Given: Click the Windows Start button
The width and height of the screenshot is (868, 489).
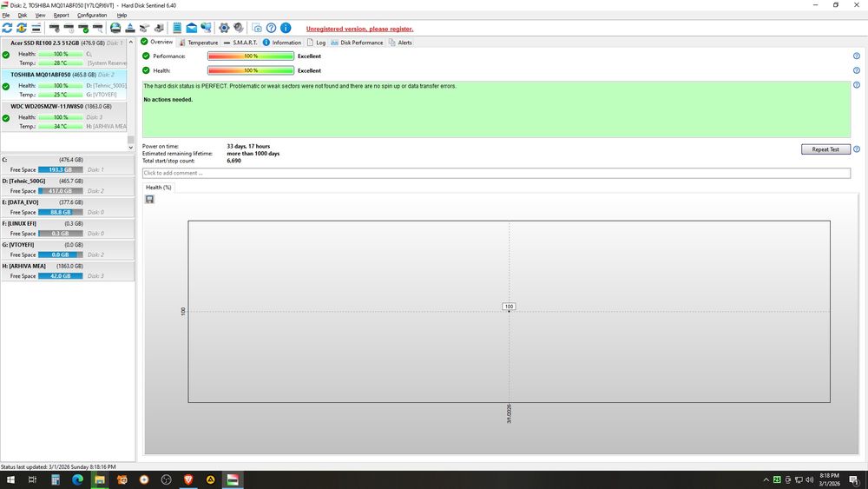Looking at the screenshot, I should coord(10,479).
